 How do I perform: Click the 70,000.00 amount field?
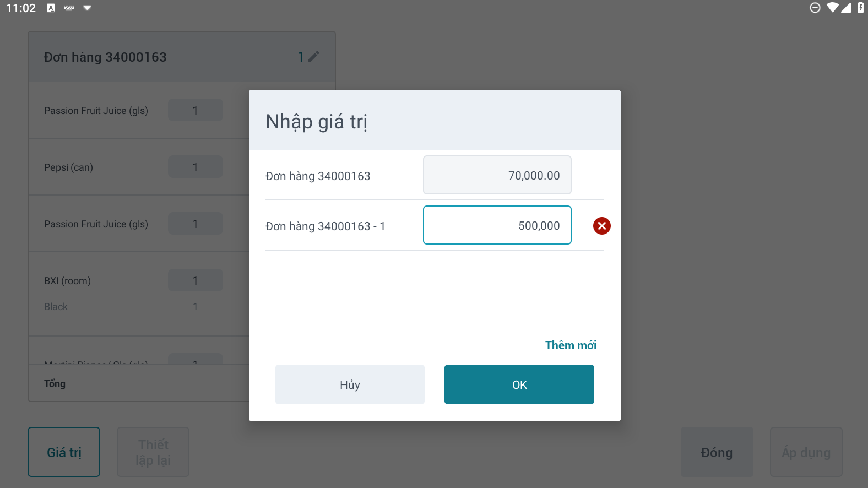[497, 175]
